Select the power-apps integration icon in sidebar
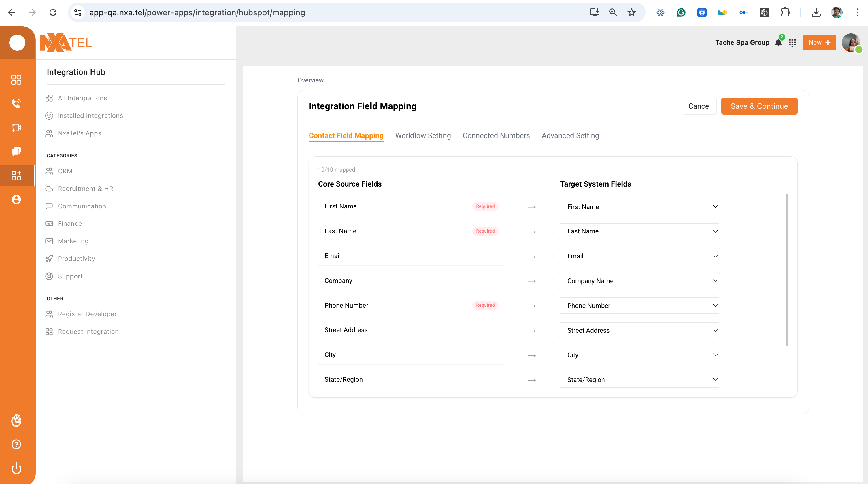This screenshot has height=484, width=868. [x=16, y=175]
